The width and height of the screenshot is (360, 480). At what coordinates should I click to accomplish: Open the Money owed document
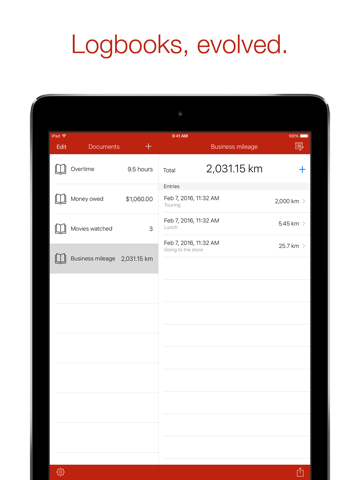click(x=104, y=199)
